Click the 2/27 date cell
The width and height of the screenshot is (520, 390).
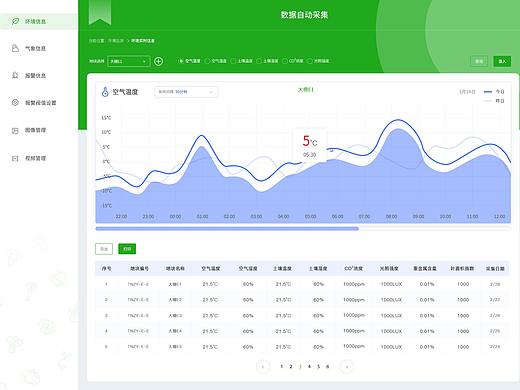point(495,300)
